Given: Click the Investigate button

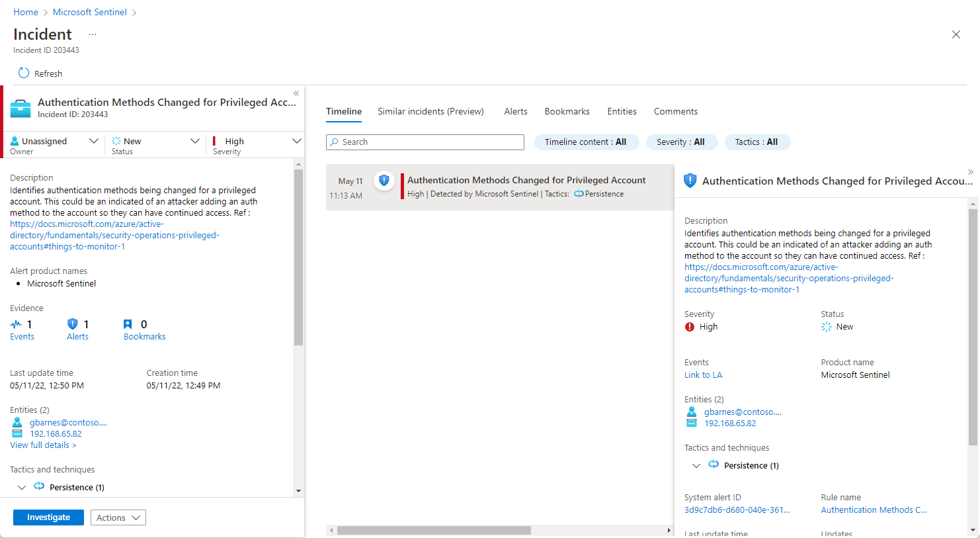Looking at the screenshot, I should 48,517.
